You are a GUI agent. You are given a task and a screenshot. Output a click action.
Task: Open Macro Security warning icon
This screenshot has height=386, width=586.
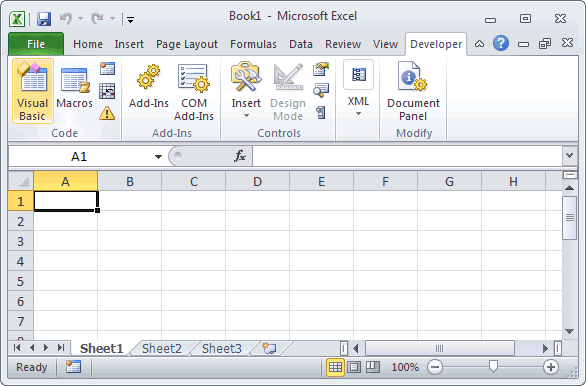(107, 113)
